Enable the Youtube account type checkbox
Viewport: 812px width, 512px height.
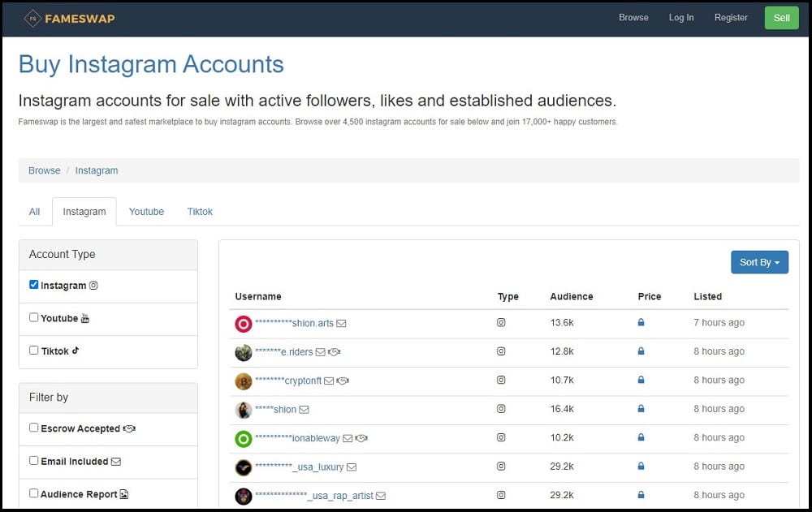pyautogui.click(x=33, y=317)
